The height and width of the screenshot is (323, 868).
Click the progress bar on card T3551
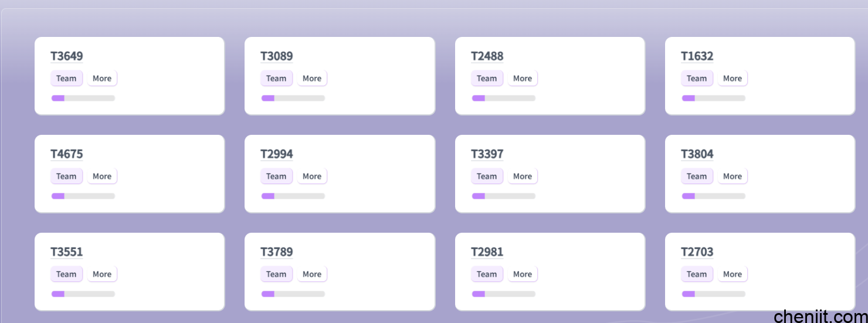(83, 294)
